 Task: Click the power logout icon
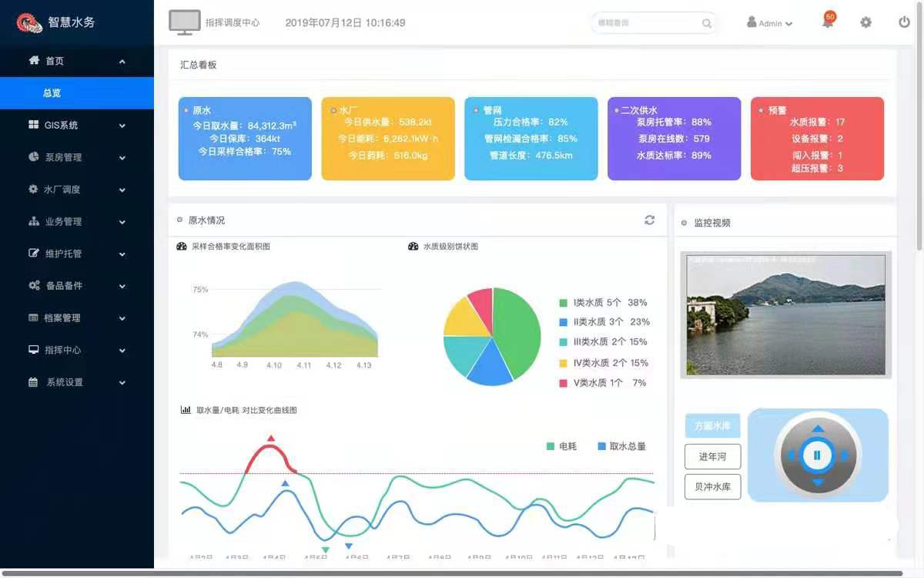click(905, 22)
